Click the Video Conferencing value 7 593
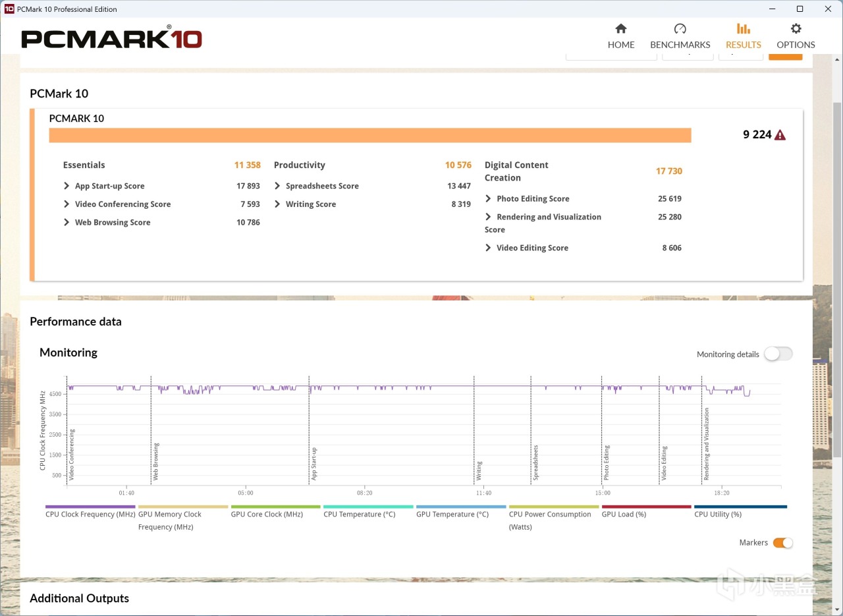 click(x=250, y=204)
